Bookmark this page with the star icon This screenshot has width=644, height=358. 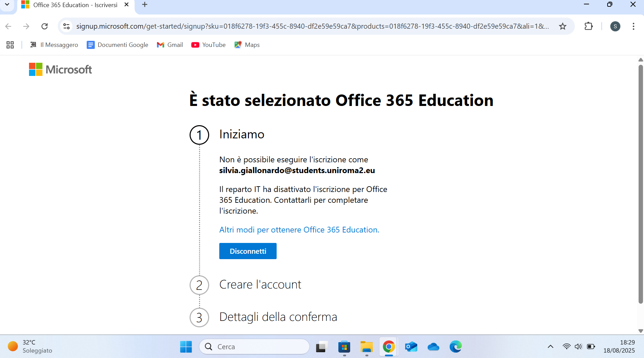[x=563, y=26]
